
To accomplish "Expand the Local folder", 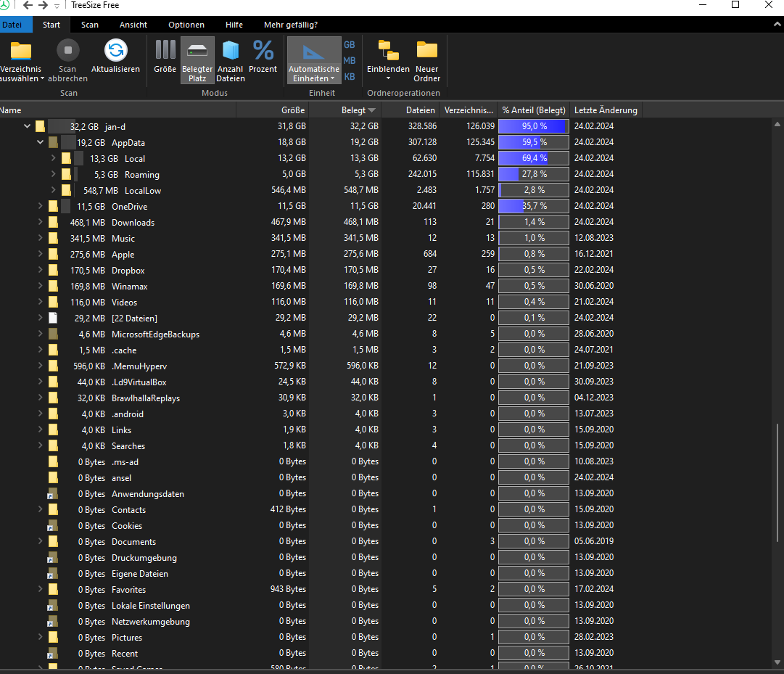I will tap(53, 158).
